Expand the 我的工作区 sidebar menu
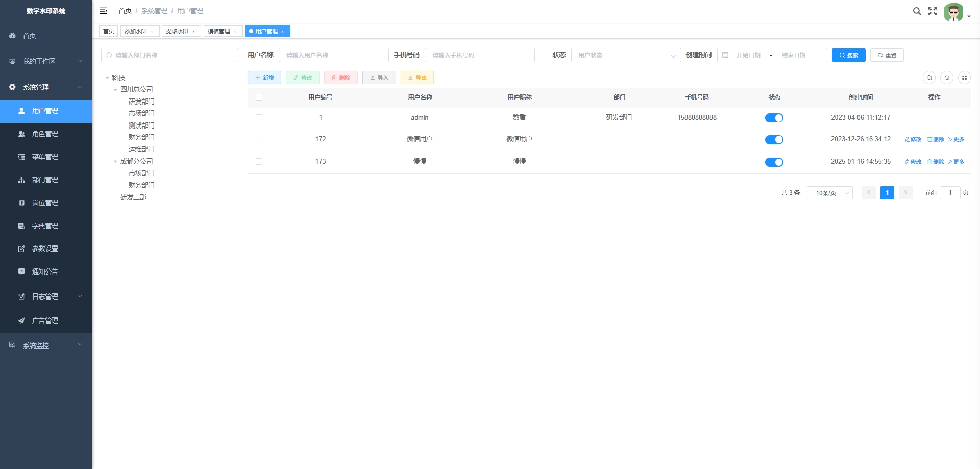 [x=80, y=61]
